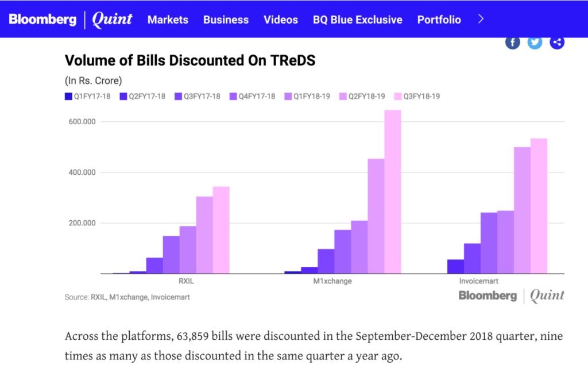The height and width of the screenshot is (372, 588).
Task: Click the chart's Bloomberg Quint watermark logo
Action: [x=511, y=296]
